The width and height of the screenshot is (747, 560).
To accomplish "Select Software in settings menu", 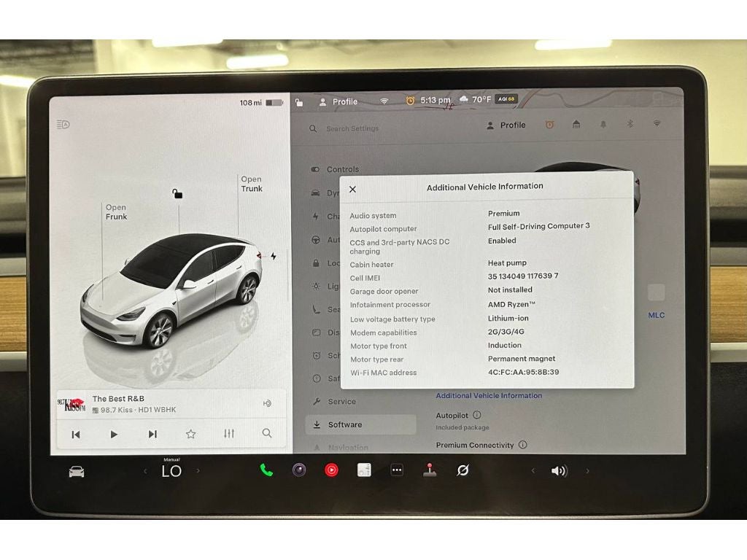I will point(360,424).
